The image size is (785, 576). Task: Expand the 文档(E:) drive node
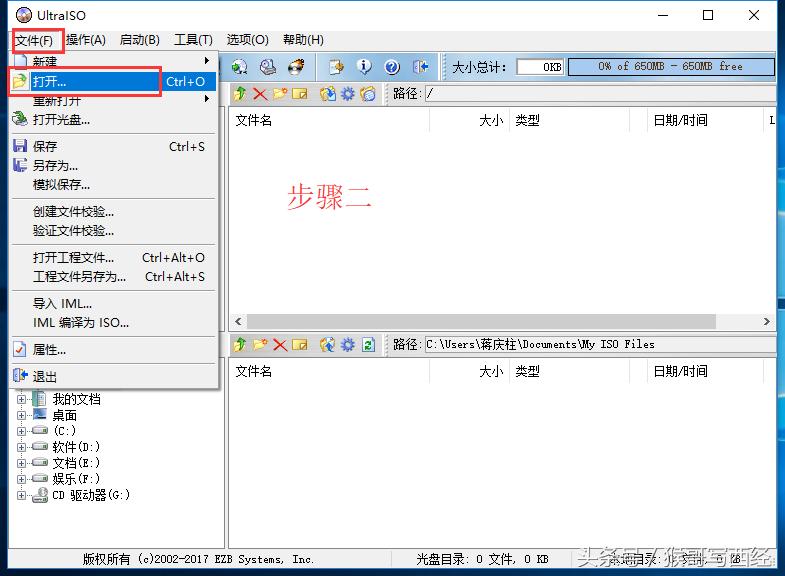(22, 463)
